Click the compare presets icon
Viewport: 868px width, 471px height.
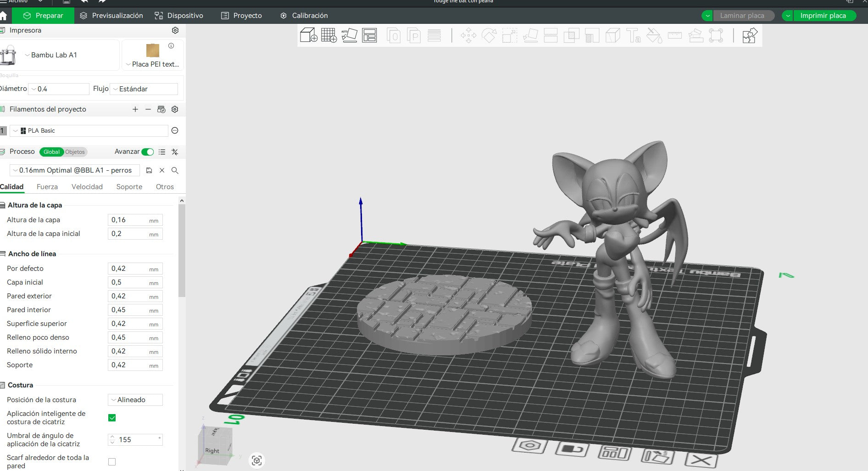[175, 152]
